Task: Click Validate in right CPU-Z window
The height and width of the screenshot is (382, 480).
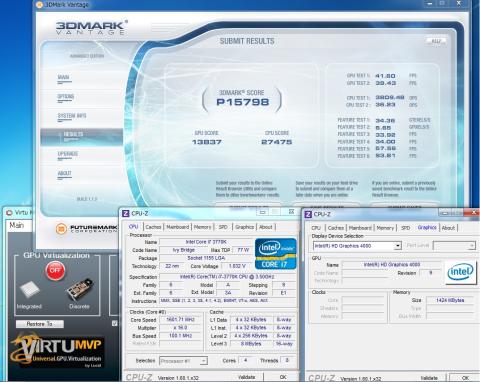Action: coord(429,378)
